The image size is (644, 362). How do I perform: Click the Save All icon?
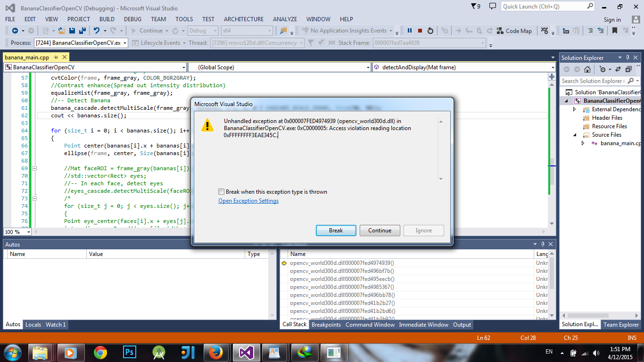[x=82, y=31]
